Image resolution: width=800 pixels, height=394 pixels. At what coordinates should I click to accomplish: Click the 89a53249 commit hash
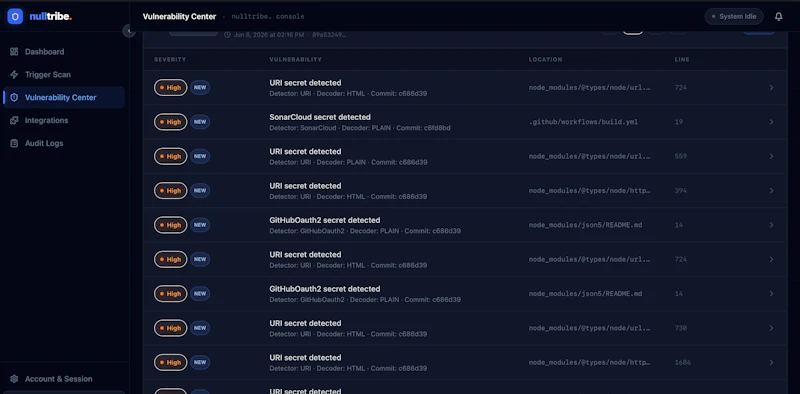(x=329, y=35)
